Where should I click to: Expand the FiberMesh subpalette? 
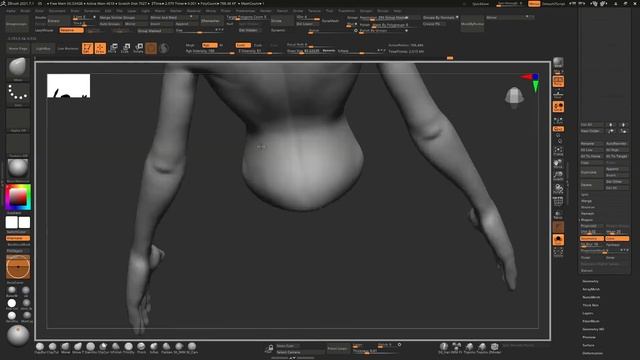(591, 321)
